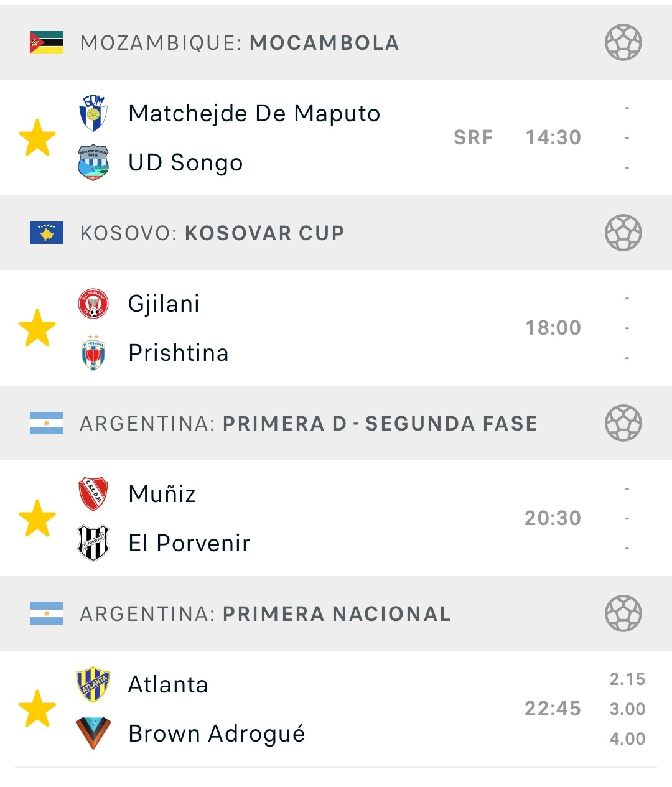The height and width of the screenshot is (787, 672).
Task: Open the Argentina flag beside Primera Nacional
Action: point(47,613)
